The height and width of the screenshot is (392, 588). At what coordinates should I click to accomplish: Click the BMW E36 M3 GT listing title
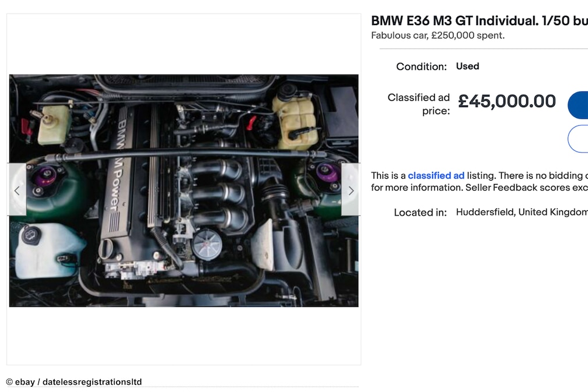[x=480, y=21]
